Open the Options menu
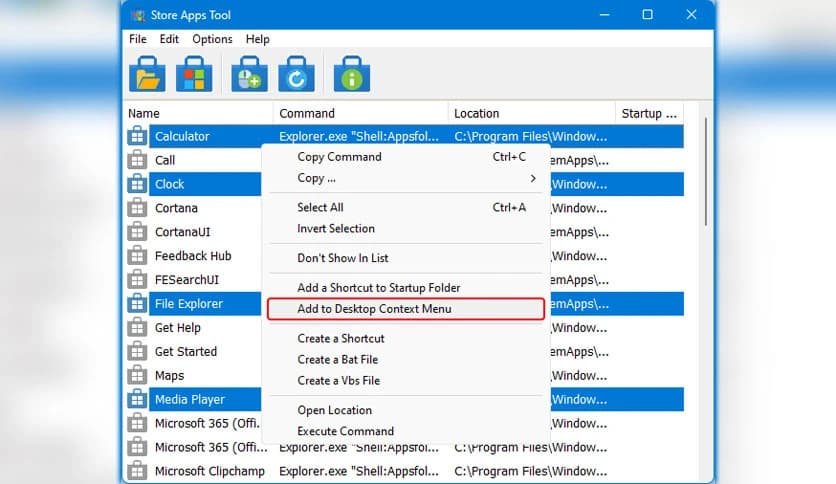Screen dimensions: 836x484 tap(212, 39)
